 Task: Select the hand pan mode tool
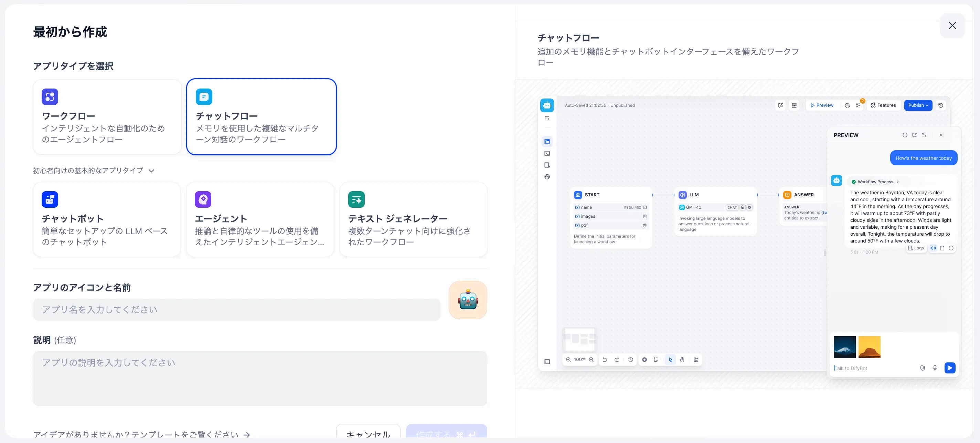[x=682, y=359]
